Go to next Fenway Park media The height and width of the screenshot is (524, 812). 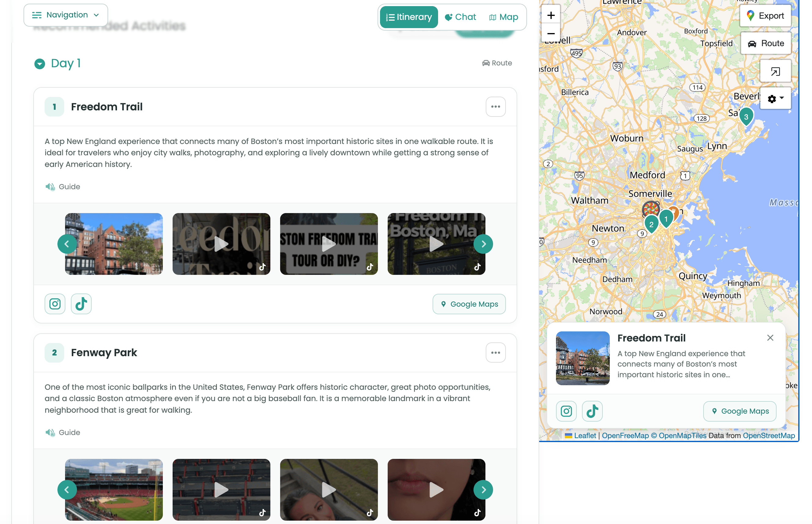[x=483, y=490]
